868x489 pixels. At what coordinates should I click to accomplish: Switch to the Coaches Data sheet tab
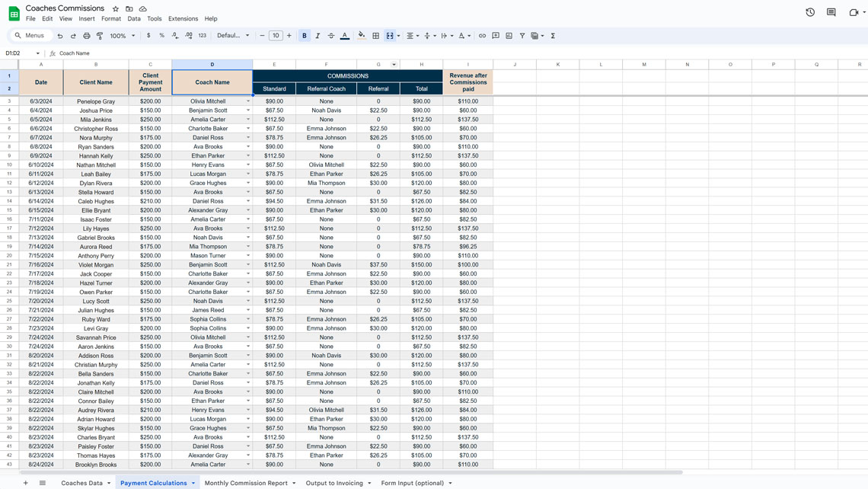pyautogui.click(x=82, y=483)
